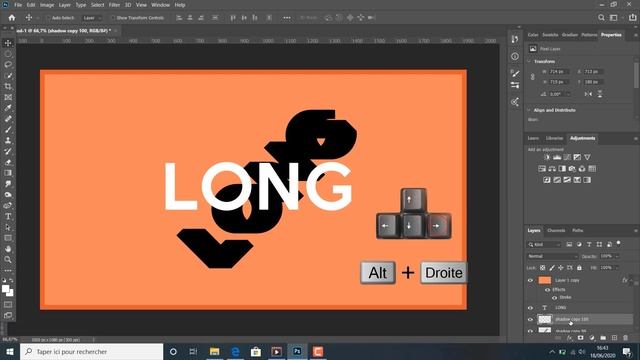Select the Zoom tool in the toolbox
640x360 pixels.
[x=8, y=260]
